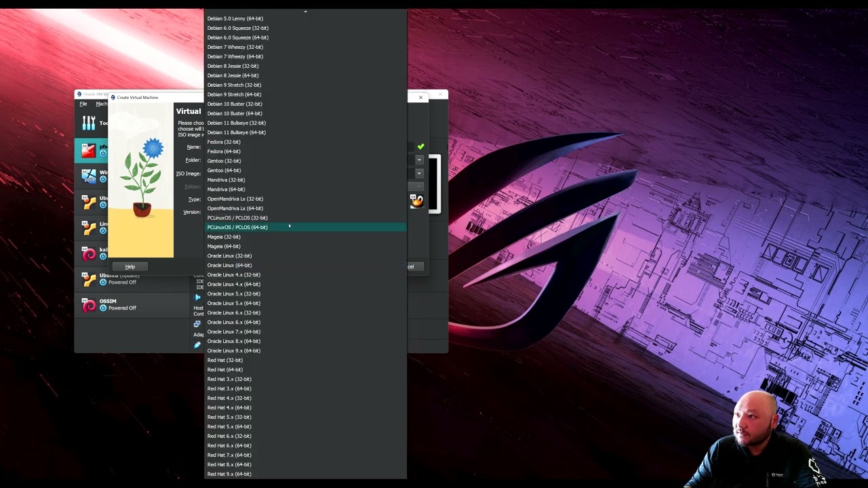The width and height of the screenshot is (868, 488).
Task: Click the Ubuntu (Update) VM icon
Action: point(89,279)
